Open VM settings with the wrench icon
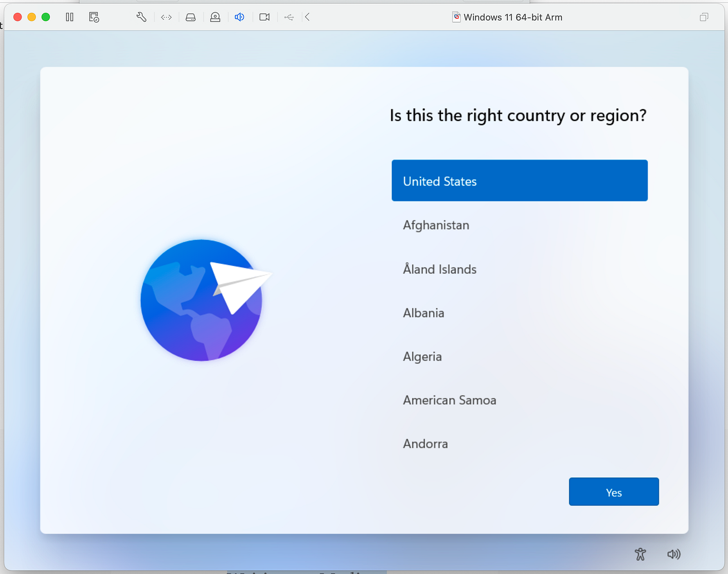This screenshot has height=574, width=728. click(x=141, y=17)
